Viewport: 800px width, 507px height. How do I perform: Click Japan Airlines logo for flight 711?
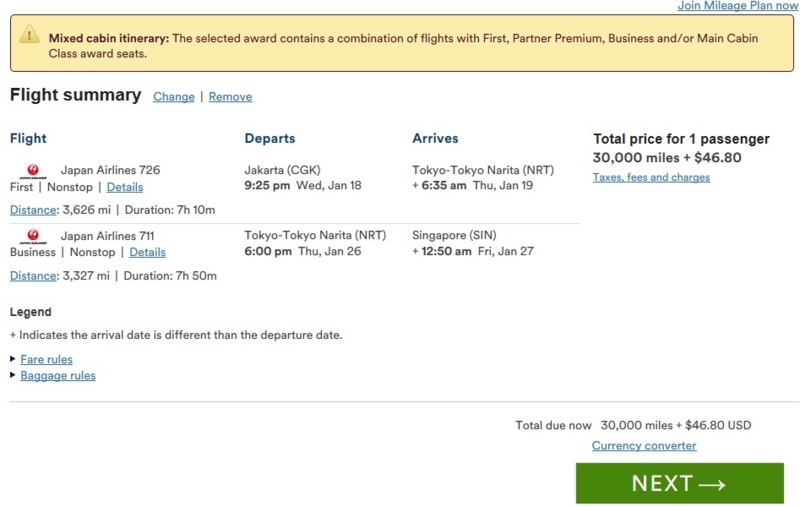pyautogui.click(x=33, y=236)
